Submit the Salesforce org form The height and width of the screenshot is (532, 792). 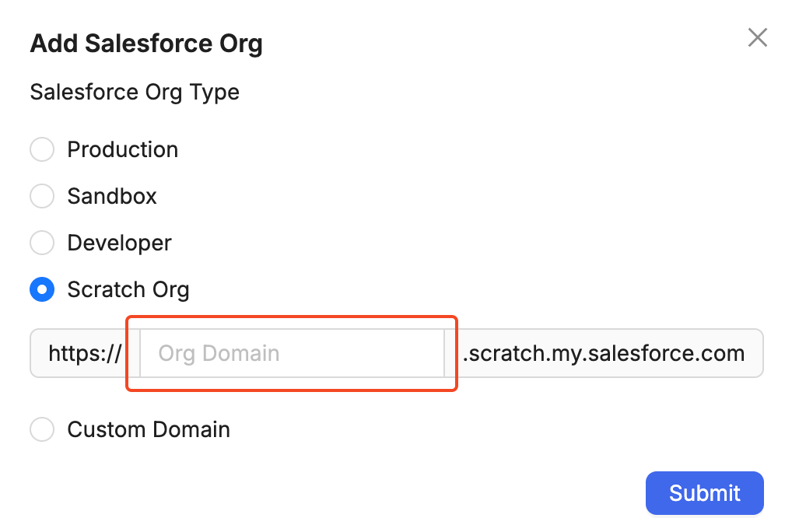point(704,492)
